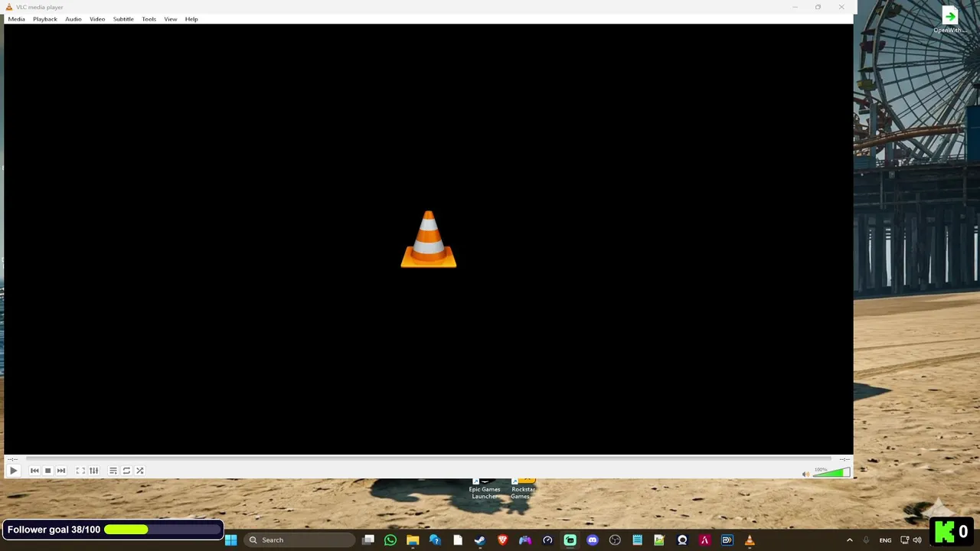Open Steam from the taskbar
Screen dimensions: 980x551
pyautogui.click(x=480, y=540)
